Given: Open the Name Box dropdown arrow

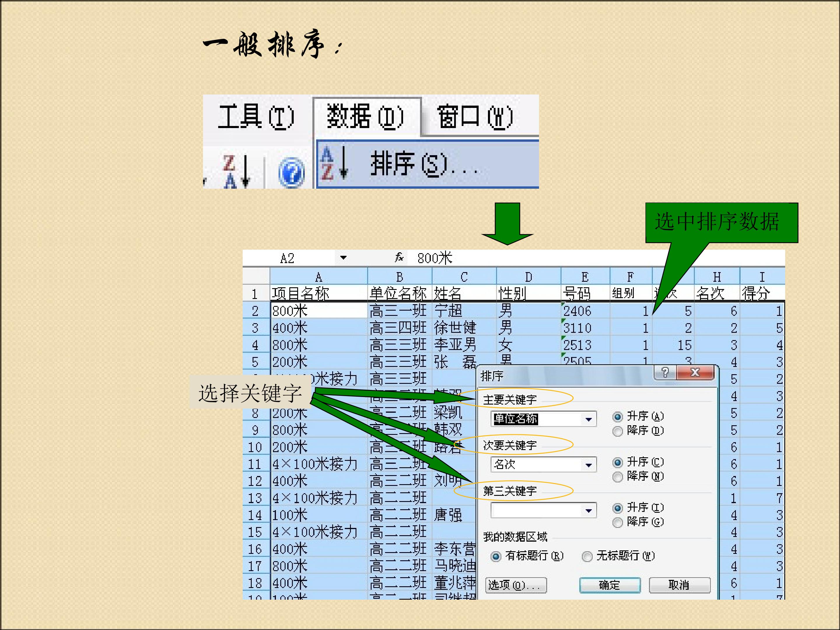Looking at the screenshot, I should [x=343, y=258].
